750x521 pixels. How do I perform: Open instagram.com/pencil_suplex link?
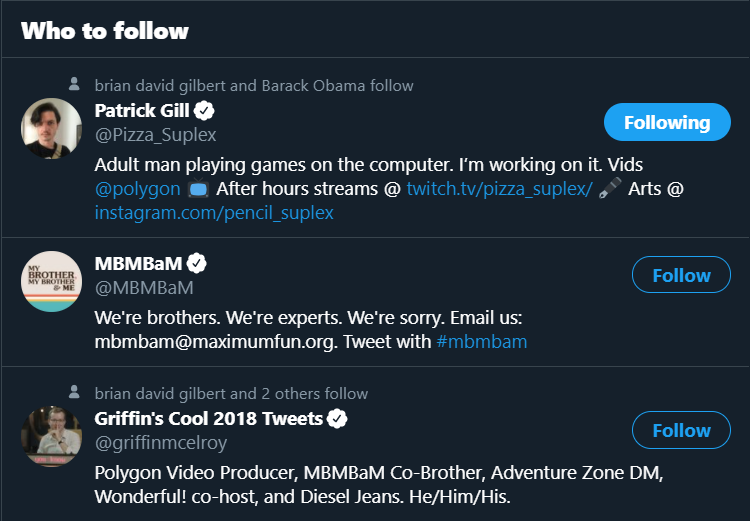(214, 212)
